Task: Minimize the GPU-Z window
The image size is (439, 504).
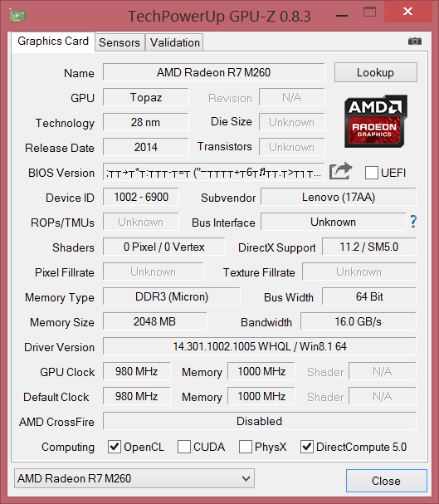Action: point(342,16)
